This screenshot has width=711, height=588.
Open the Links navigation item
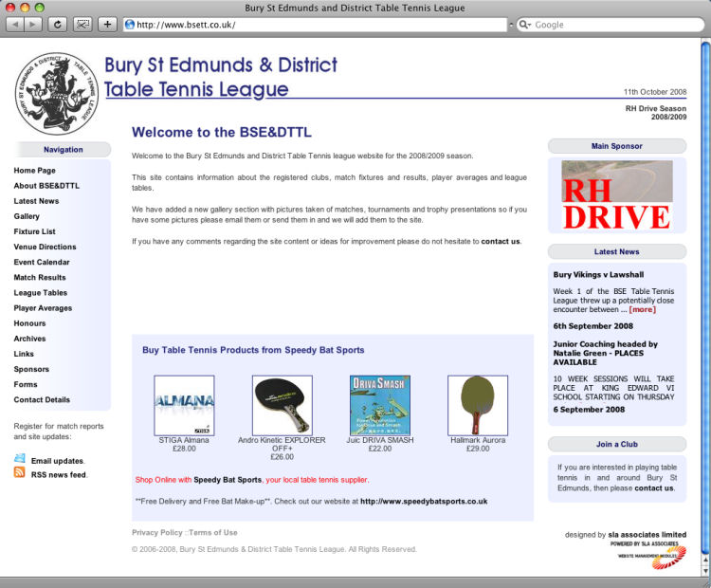pyautogui.click(x=24, y=354)
